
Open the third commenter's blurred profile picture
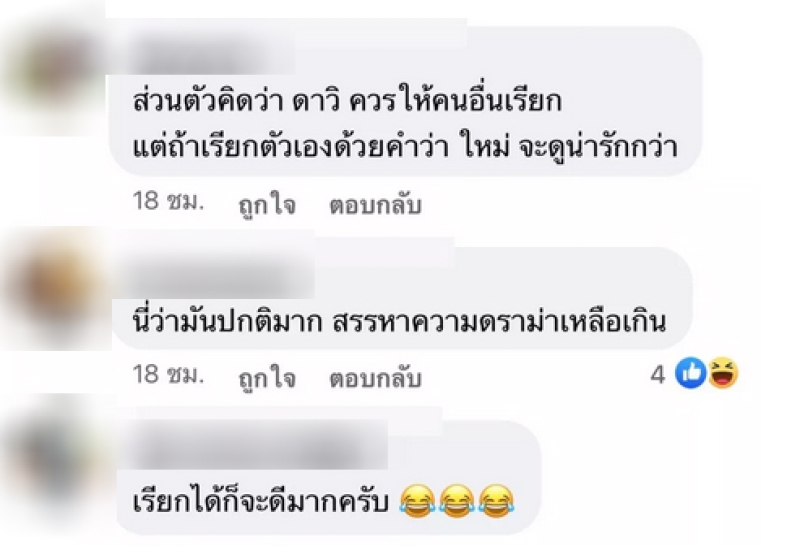[x=57, y=454]
